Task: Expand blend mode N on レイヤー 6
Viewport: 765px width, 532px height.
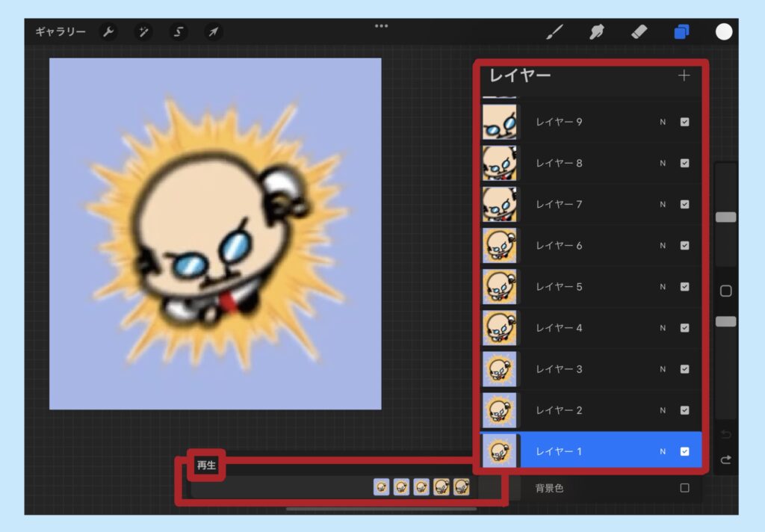Action: [663, 246]
